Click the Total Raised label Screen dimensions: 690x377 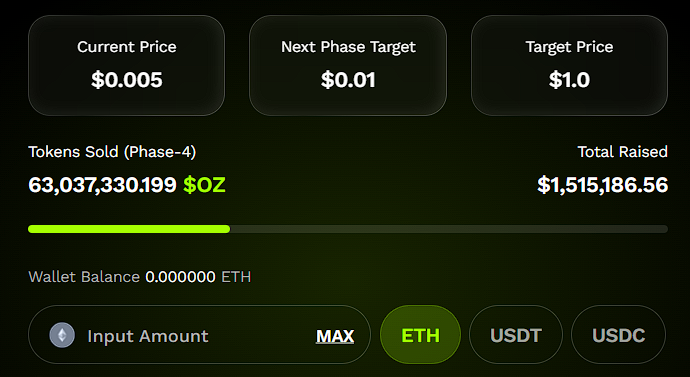click(x=622, y=152)
